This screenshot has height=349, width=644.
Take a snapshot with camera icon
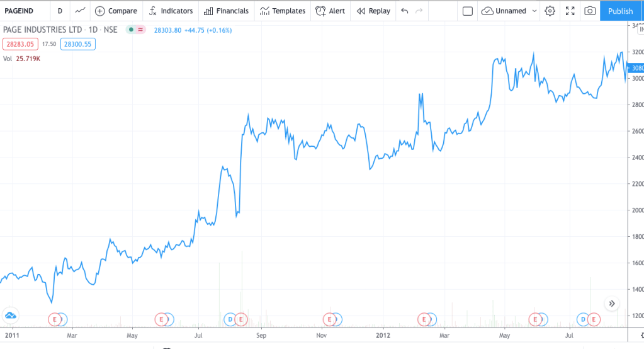tap(590, 11)
